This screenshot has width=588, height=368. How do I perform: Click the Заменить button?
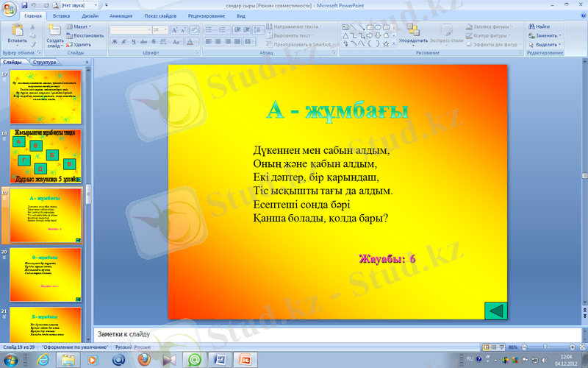[x=546, y=35]
